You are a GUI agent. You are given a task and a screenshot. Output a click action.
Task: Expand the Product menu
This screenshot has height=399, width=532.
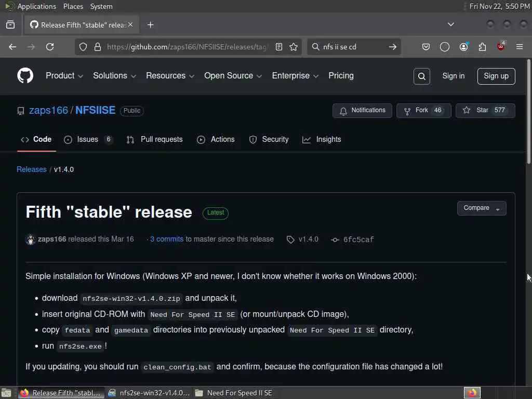64,76
